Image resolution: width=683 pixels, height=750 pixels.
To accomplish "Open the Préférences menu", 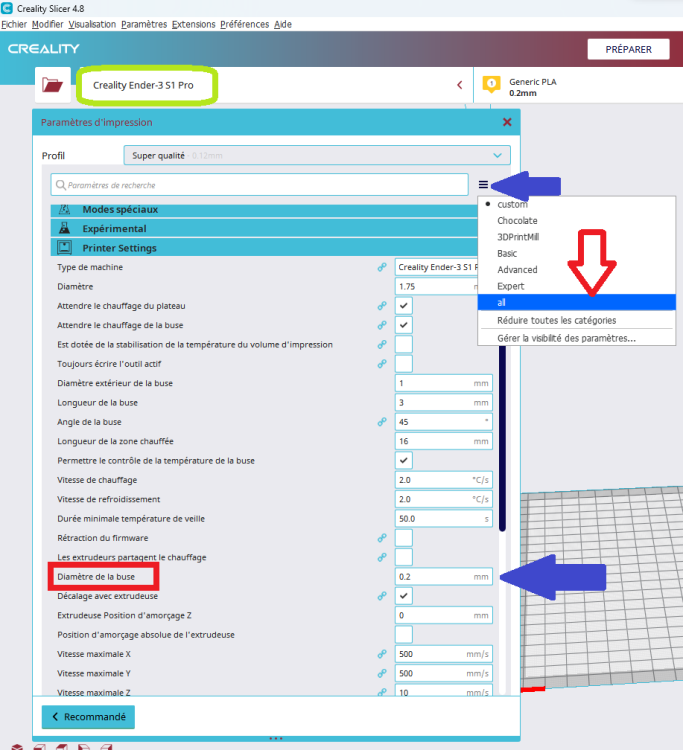I will click(x=244, y=24).
